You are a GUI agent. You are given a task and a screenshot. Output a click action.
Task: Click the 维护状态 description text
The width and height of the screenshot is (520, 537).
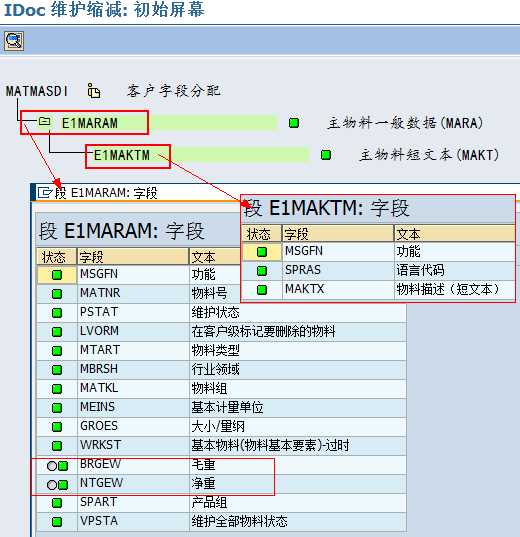pyautogui.click(x=215, y=312)
